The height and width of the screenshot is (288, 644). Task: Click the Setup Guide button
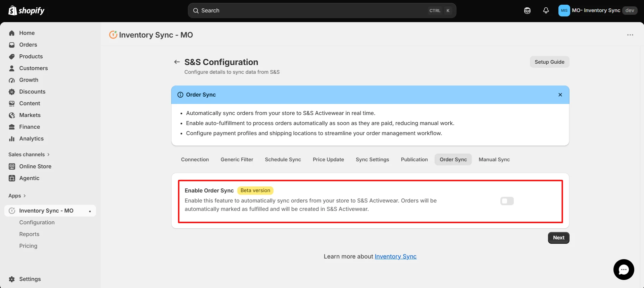tap(549, 62)
